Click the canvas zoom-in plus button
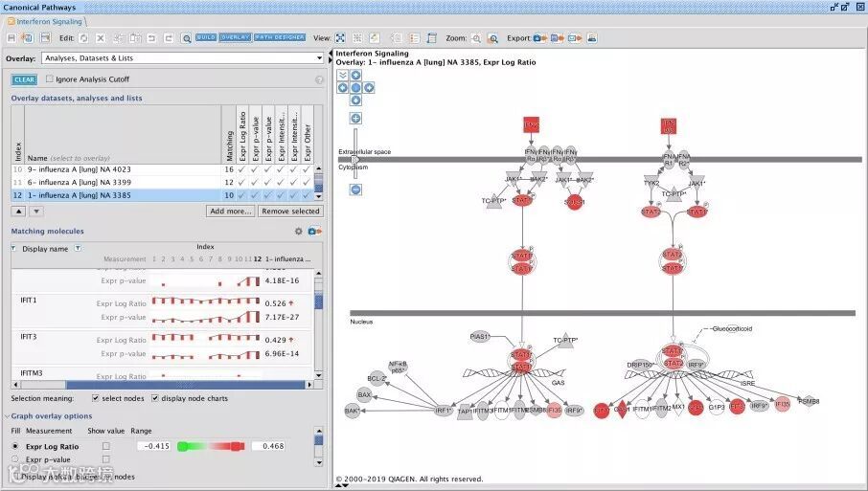The height and width of the screenshot is (491, 868). coord(356,119)
